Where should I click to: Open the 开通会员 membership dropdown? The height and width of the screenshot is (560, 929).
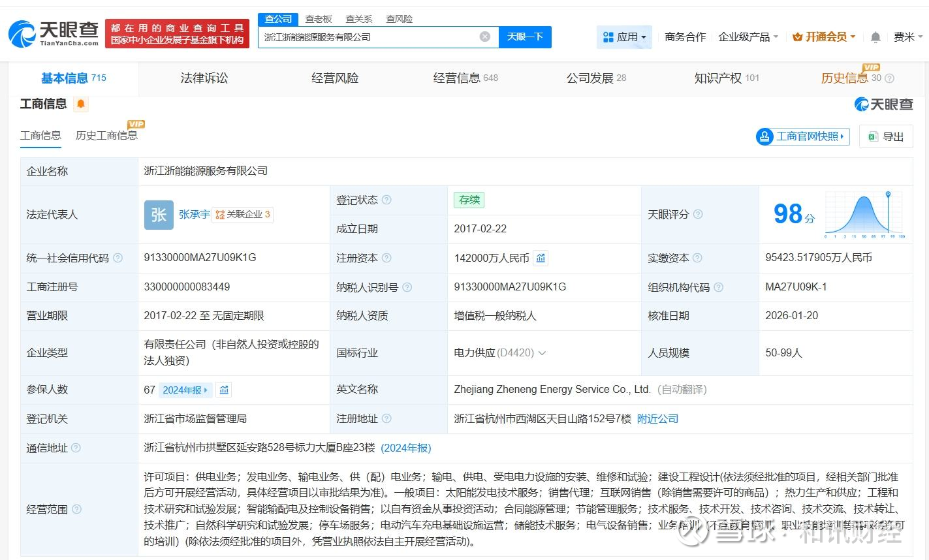824,37
